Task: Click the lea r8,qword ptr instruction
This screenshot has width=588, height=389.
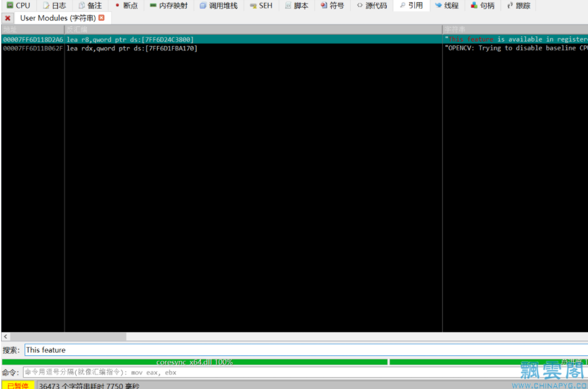Action: (x=130, y=39)
